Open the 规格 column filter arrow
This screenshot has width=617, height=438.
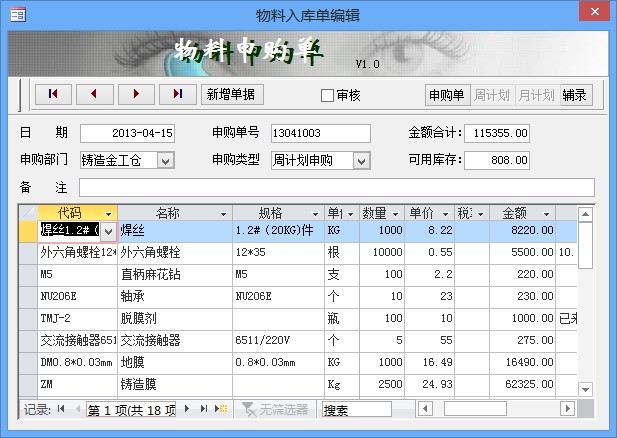[x=315, y=214]
